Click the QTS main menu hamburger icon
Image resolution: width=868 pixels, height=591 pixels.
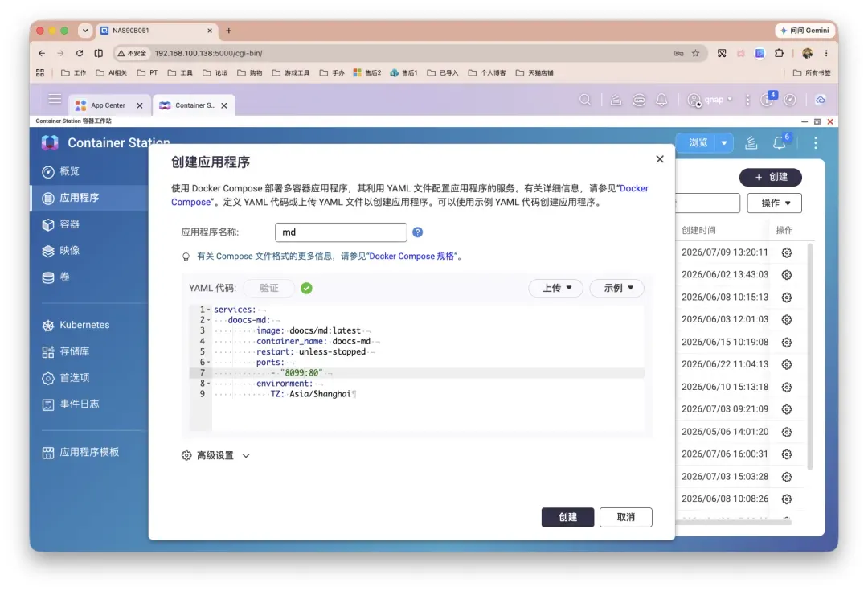pyautogui.click(x=55, y=99)
